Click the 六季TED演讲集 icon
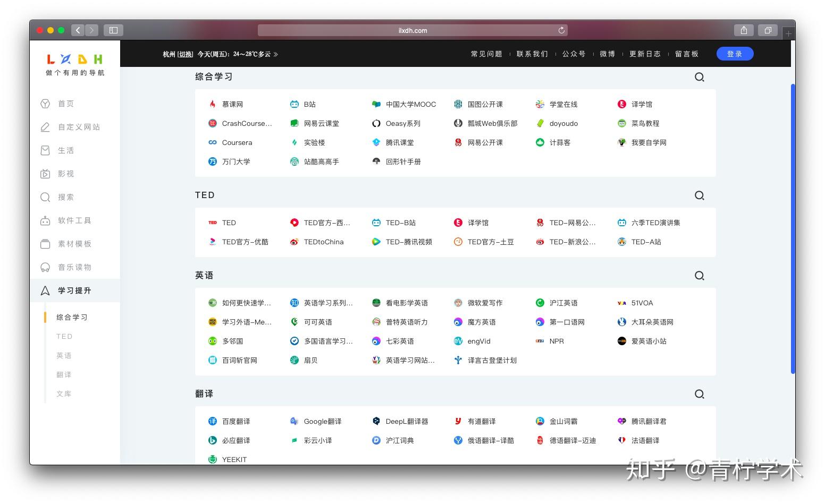Screen dimensions: 825x504 coord(622,223)
